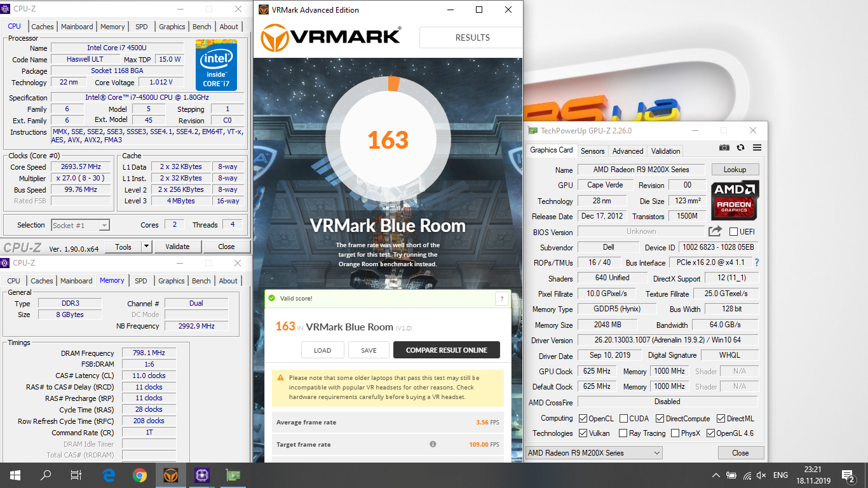Open Task View on taskbar
The width and height of the screenshot is (868, 488).
coord(76,475)
